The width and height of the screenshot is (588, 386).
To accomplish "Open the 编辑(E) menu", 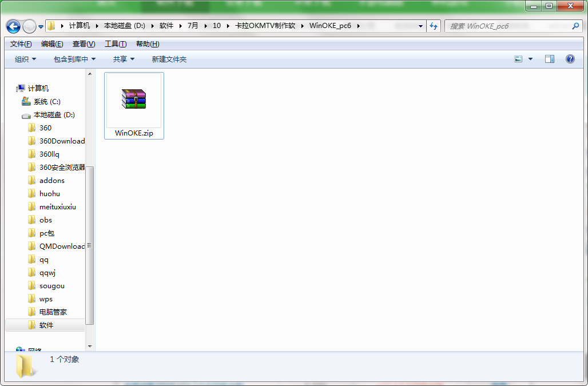I will coord(52,44).
